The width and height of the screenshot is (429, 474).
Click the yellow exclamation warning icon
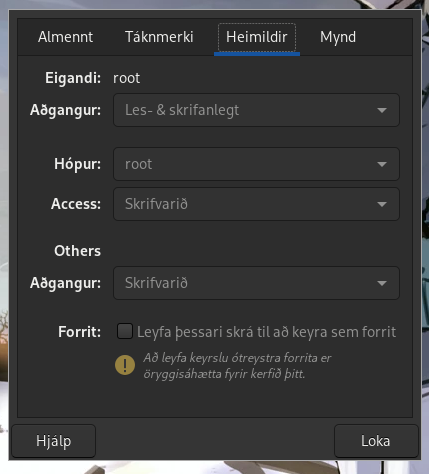click(x=125, y=365)
